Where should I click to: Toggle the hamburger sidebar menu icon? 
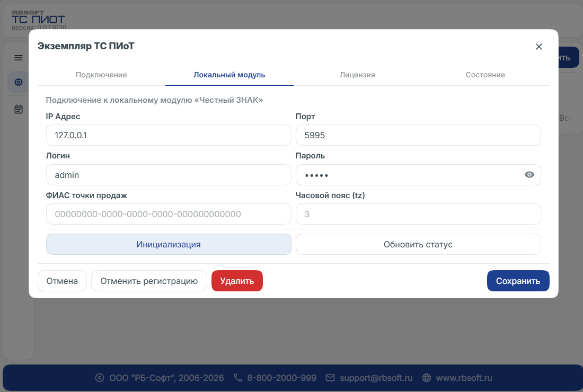(18, 58)
